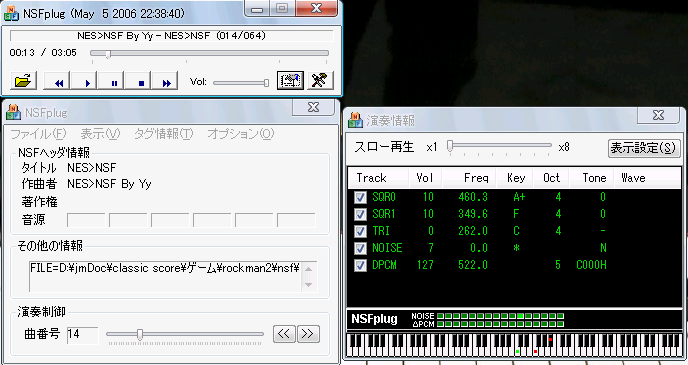Pause playback in the NSFplug player
688x365 pixels.
(x=112, y=82)
